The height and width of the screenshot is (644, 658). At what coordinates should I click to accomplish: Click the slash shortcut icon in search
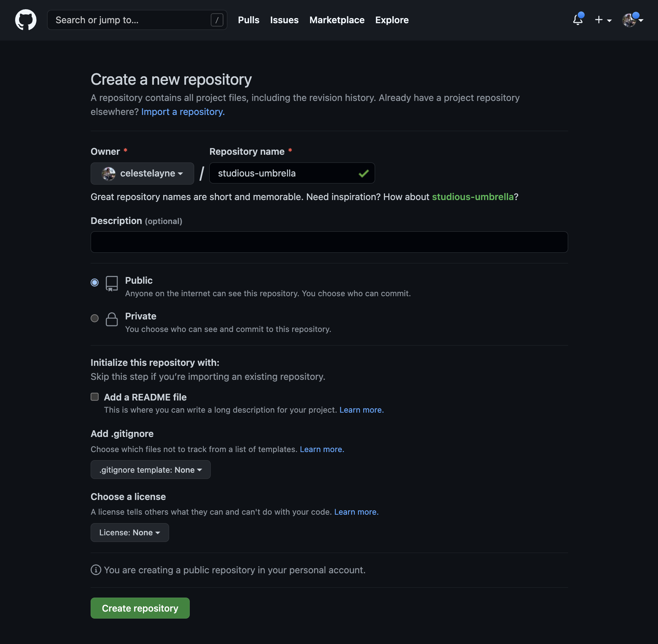click(x=217, y=20)
